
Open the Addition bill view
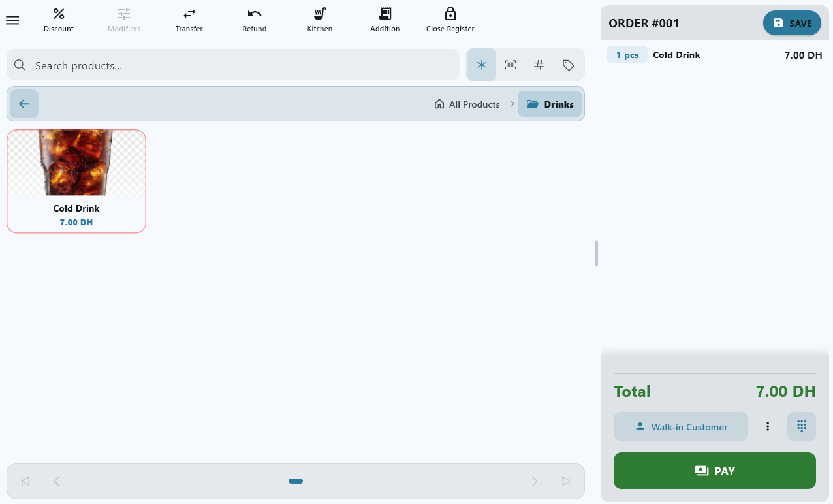click(x=385, y=20)
